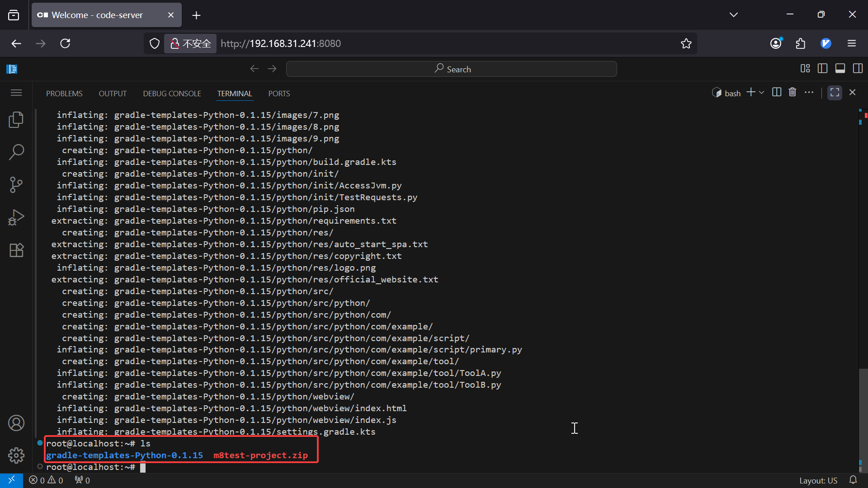Switch to the DEBUG CONSOLE tab
Image resolution: width=868 pixels, height=488 pixels.
(172, 94)
